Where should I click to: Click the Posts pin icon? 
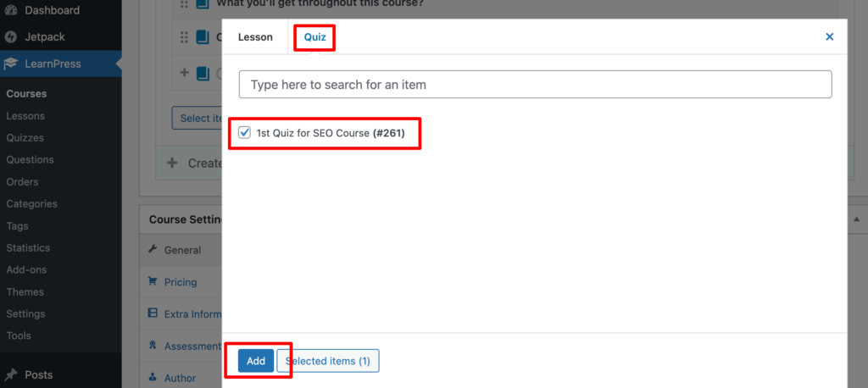(x=10, y=374)
